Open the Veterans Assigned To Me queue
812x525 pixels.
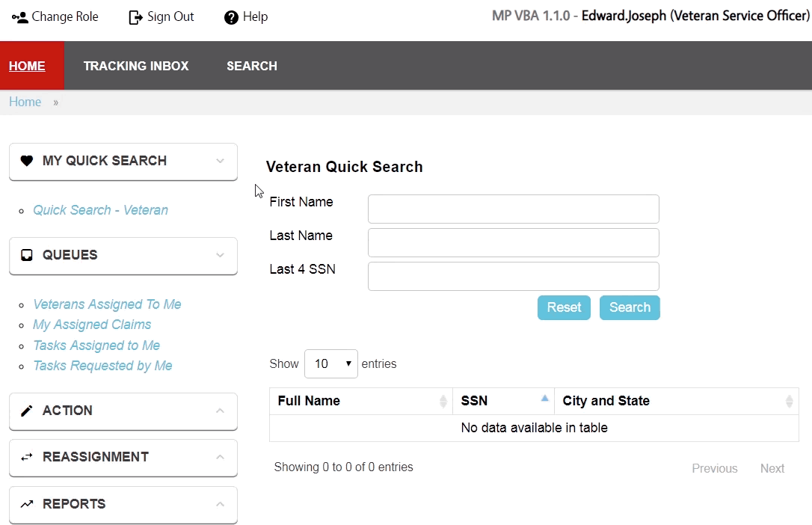coord(106,304)
